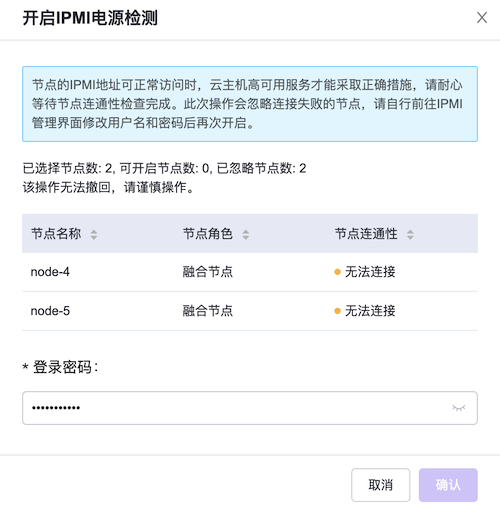The width and height of the screenshot is (500, 511).
Task: Select the node-5 name cell
Action: 50,311
